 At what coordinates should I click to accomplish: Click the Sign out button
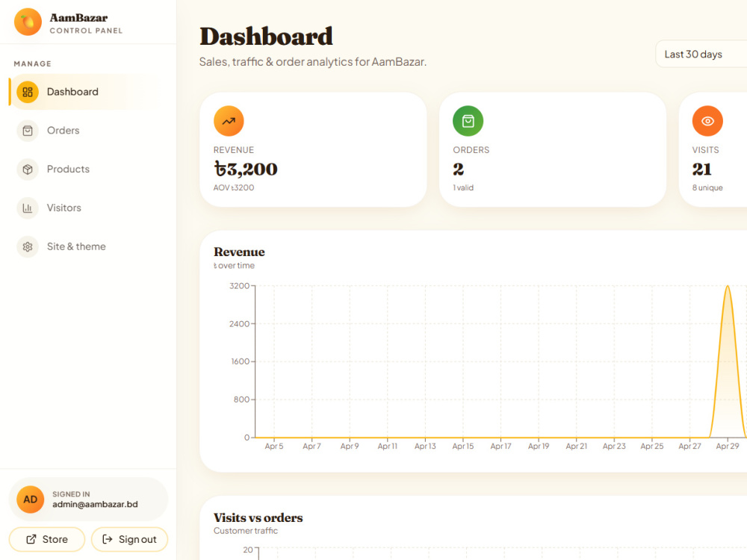(x=129, y=540)
